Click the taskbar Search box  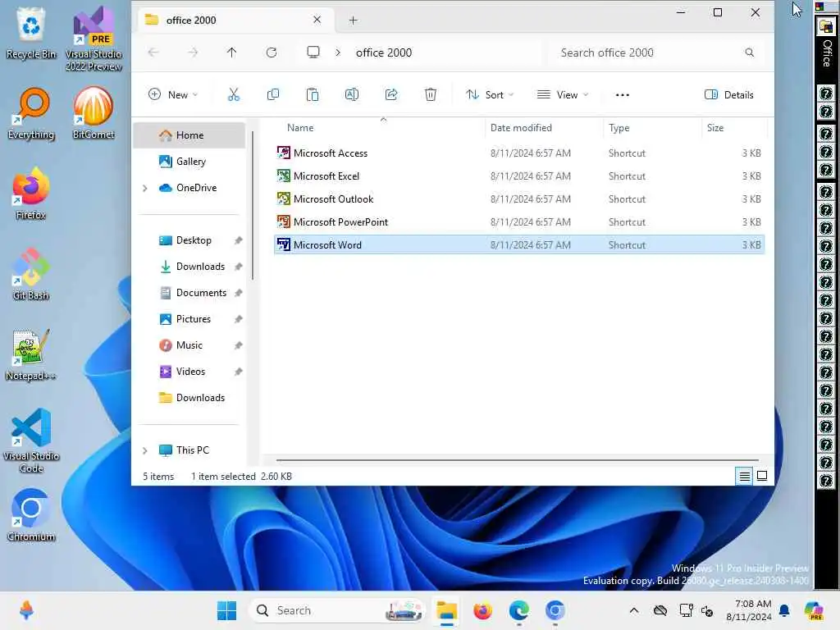tap(336, 610)
